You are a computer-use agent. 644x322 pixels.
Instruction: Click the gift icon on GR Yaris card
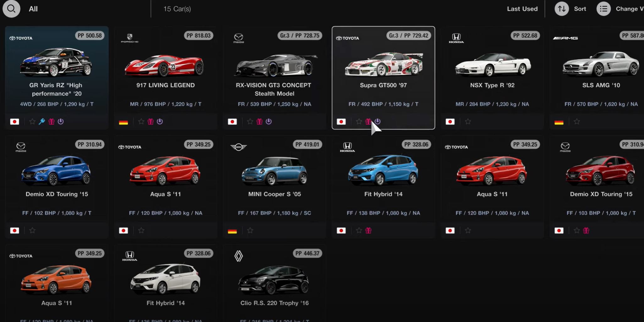pyautogui.click(x=52, y=122)
